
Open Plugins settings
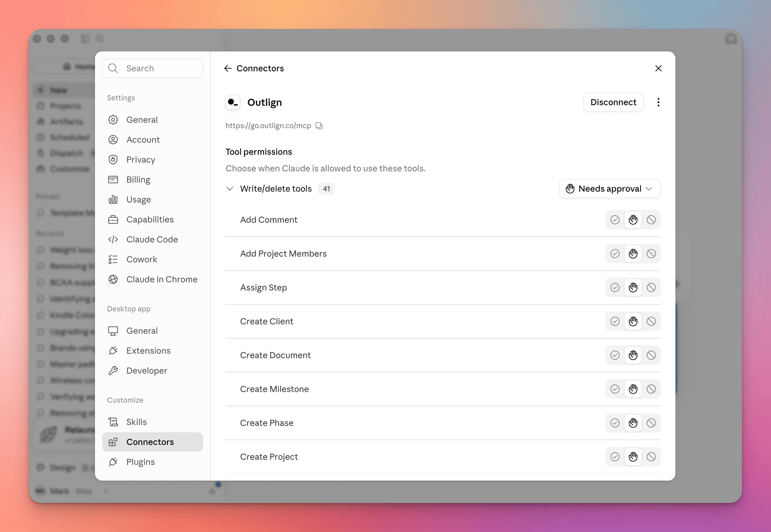click(x=153, y=462)
